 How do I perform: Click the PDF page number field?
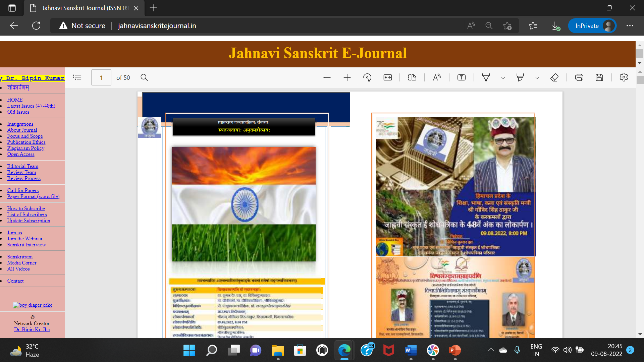pyautogui.click(x=101, y=77)
